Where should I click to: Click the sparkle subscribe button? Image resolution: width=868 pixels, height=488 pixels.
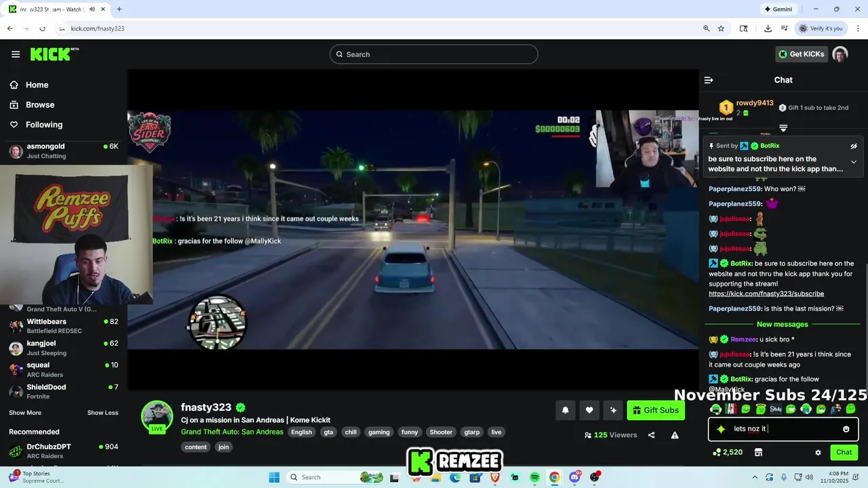point(613,410)
